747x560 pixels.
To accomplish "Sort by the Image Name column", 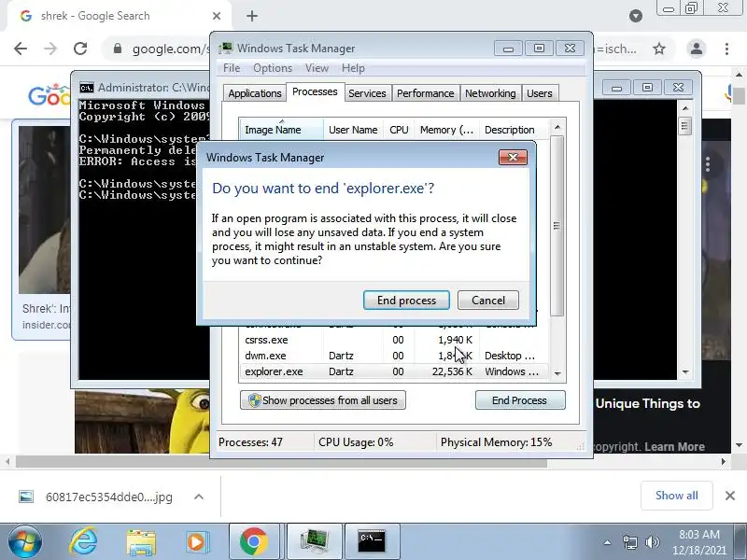I will 281,130.
